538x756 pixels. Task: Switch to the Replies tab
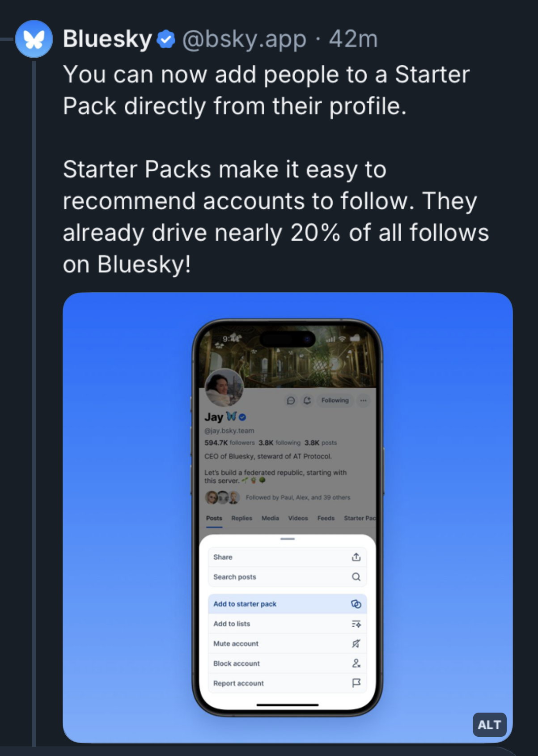[241, 518]
